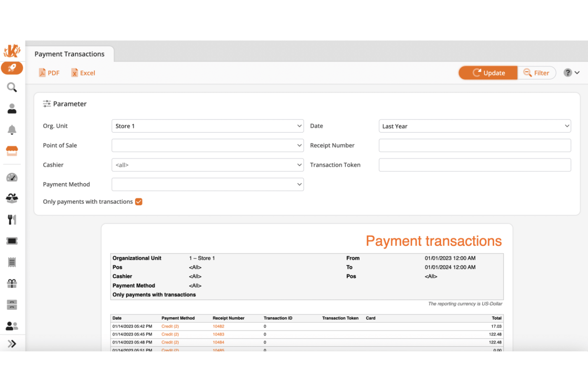Click Credit (2) link for receipt 10483
The height and width of the screenshot is (392, 588).
coord(170,334)
